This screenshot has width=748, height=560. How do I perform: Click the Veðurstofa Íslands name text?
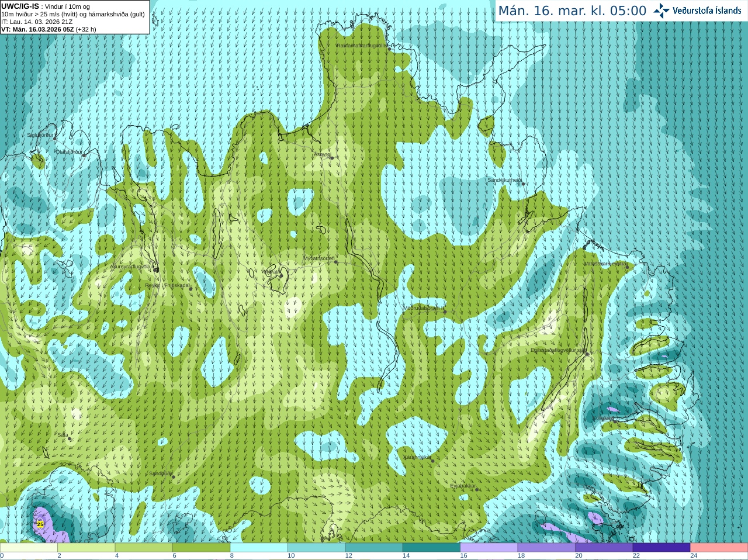[707, 11]
